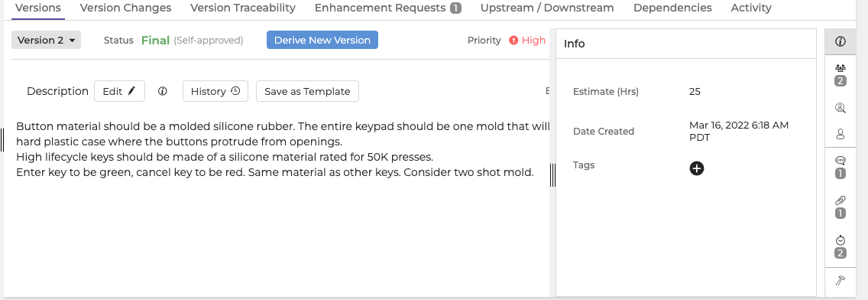
Task: Click the Info panel divider handle
Action: pos(552,175)
